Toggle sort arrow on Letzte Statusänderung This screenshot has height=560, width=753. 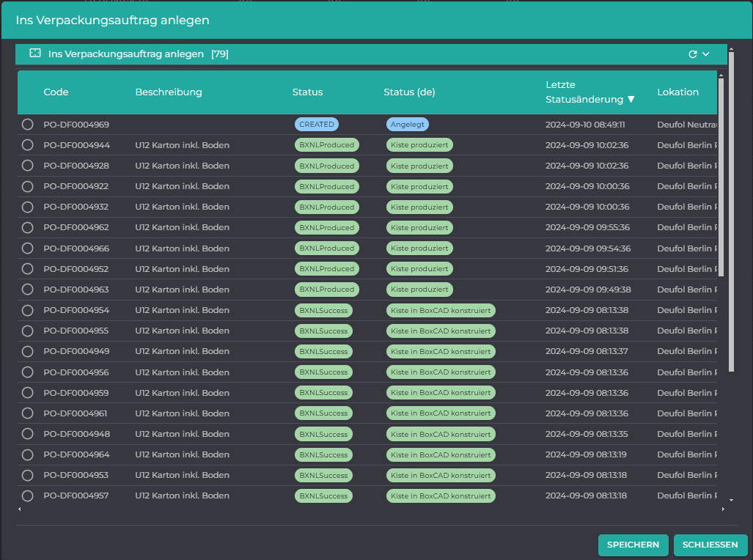tap(631, 100)
